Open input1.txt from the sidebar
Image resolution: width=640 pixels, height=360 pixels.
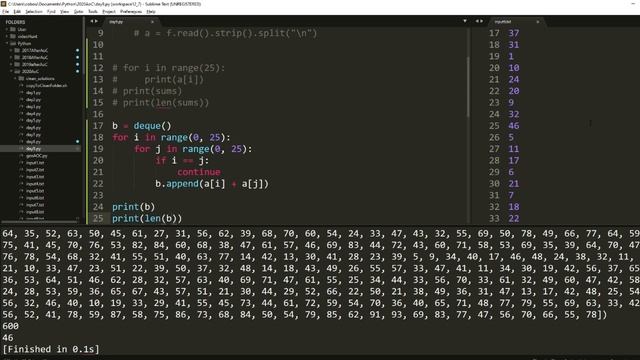[35, 163]
